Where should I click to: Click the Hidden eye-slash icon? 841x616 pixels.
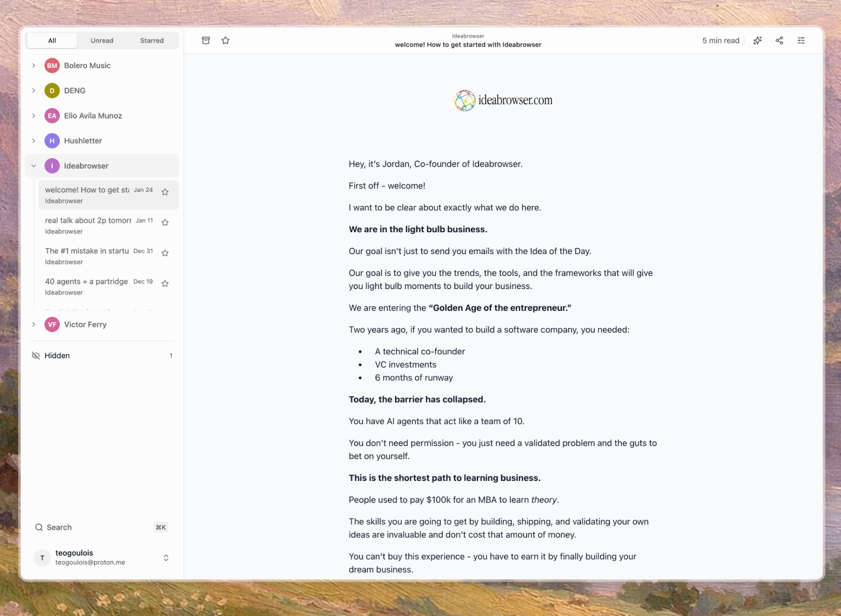click(36, 355)
